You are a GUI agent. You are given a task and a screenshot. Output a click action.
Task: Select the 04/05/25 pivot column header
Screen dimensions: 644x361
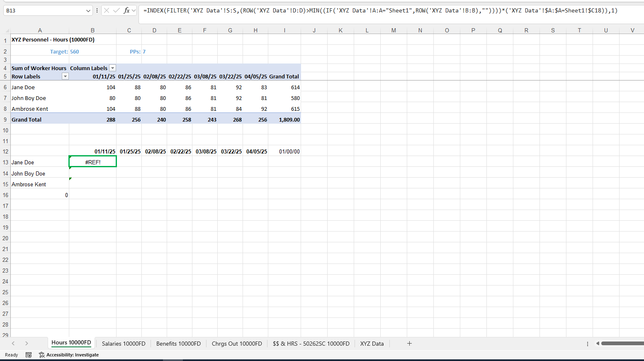tap(255, 77)
